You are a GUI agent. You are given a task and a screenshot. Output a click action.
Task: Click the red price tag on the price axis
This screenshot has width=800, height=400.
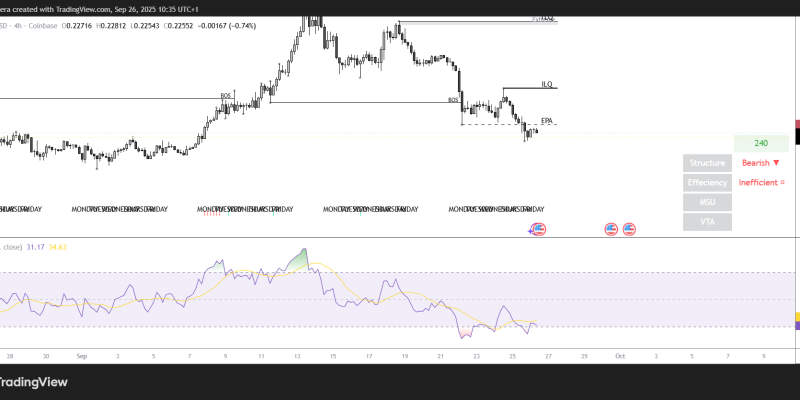coord(797,125)
